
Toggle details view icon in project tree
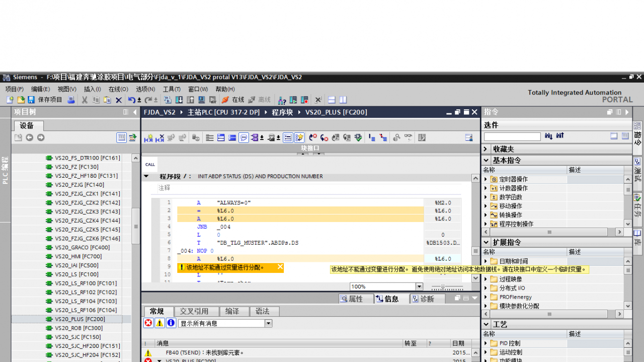pos(121,137)
